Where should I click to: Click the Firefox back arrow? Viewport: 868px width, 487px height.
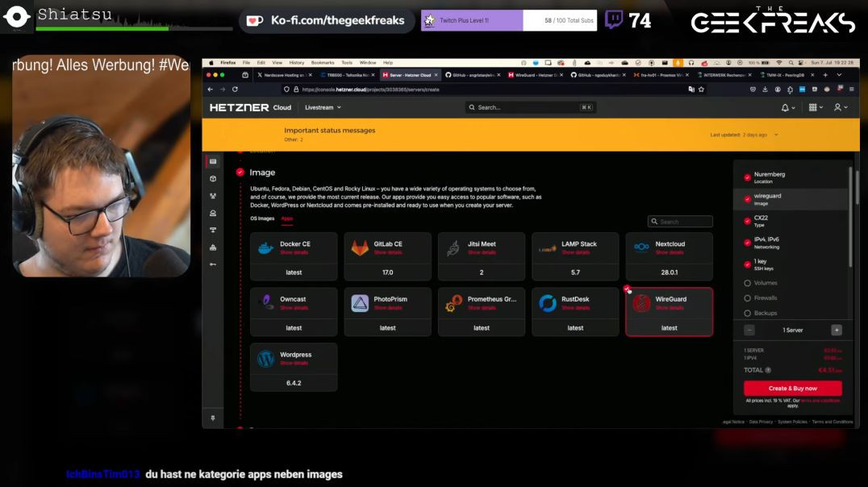click(211, 89)
